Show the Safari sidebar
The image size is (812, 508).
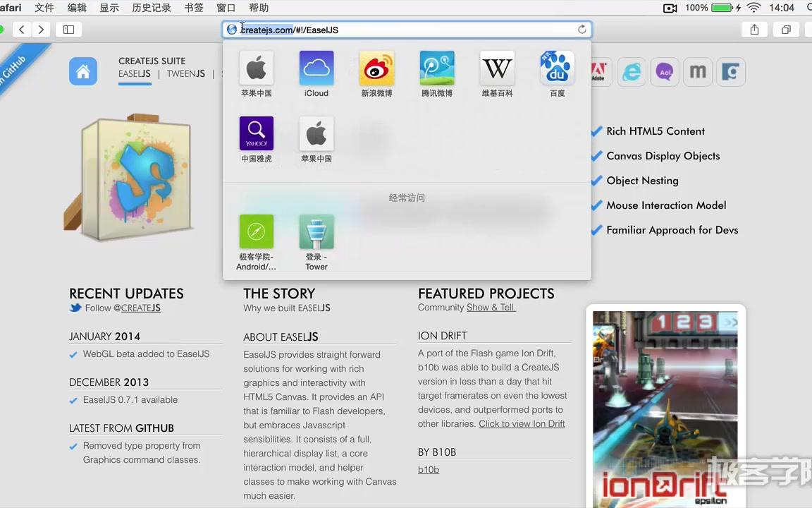coord(68,30)
